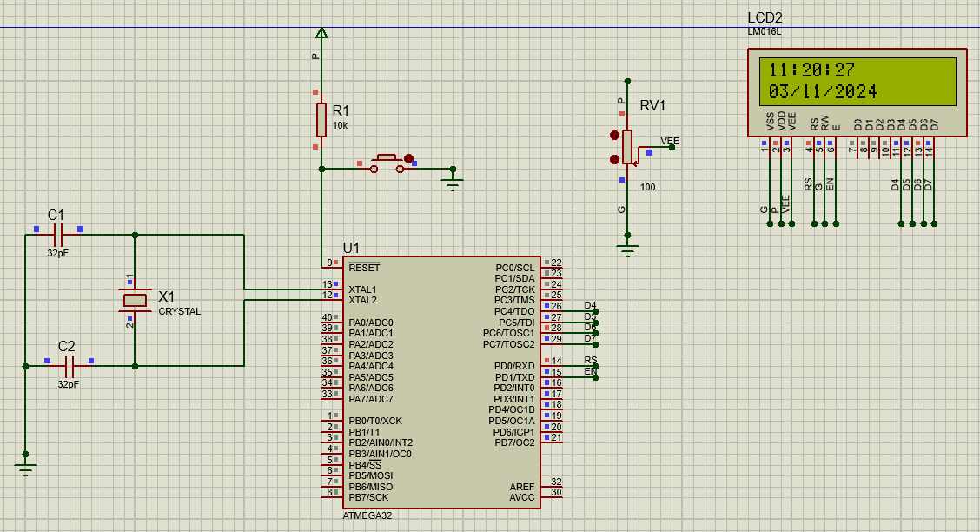
Task: Click the PB7/SCK pin label
Action: pos(368,497)
